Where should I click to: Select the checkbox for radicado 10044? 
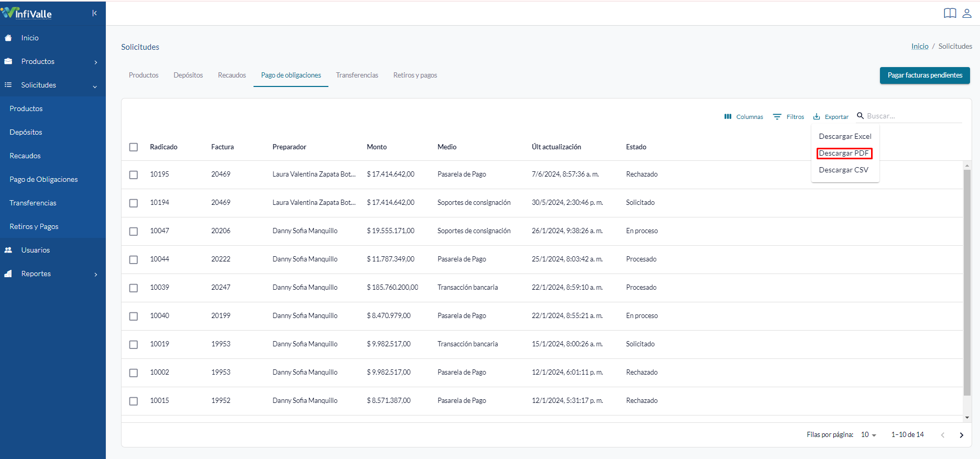click(x=134, y=259)
